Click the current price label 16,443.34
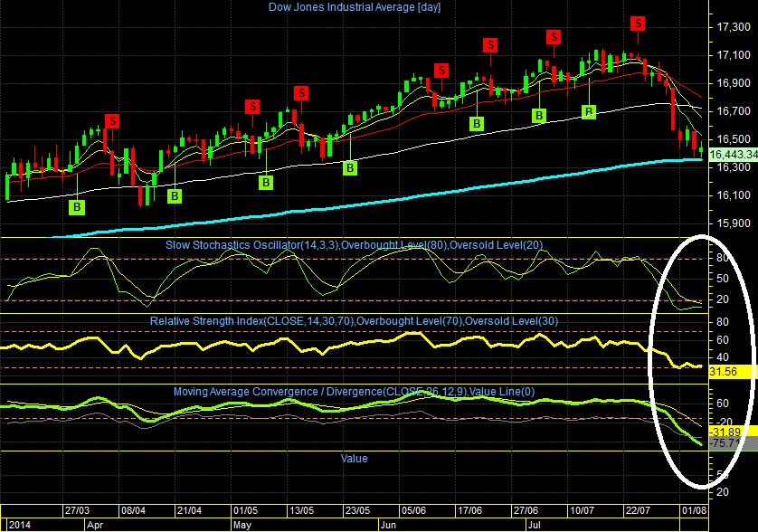The width and height of the screenshot is (758, 532). (734, 155)
